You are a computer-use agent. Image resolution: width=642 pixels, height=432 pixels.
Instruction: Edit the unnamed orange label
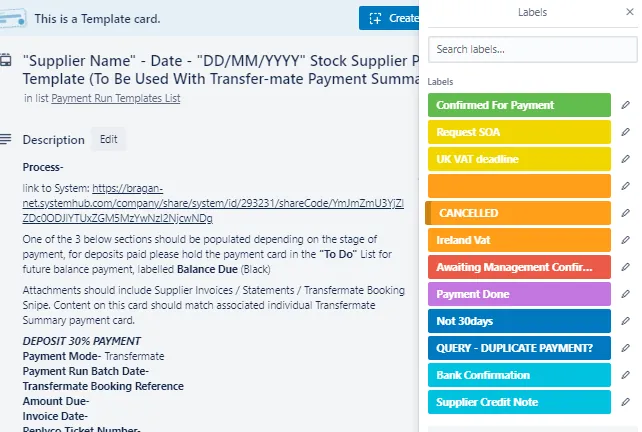(625, 186)
